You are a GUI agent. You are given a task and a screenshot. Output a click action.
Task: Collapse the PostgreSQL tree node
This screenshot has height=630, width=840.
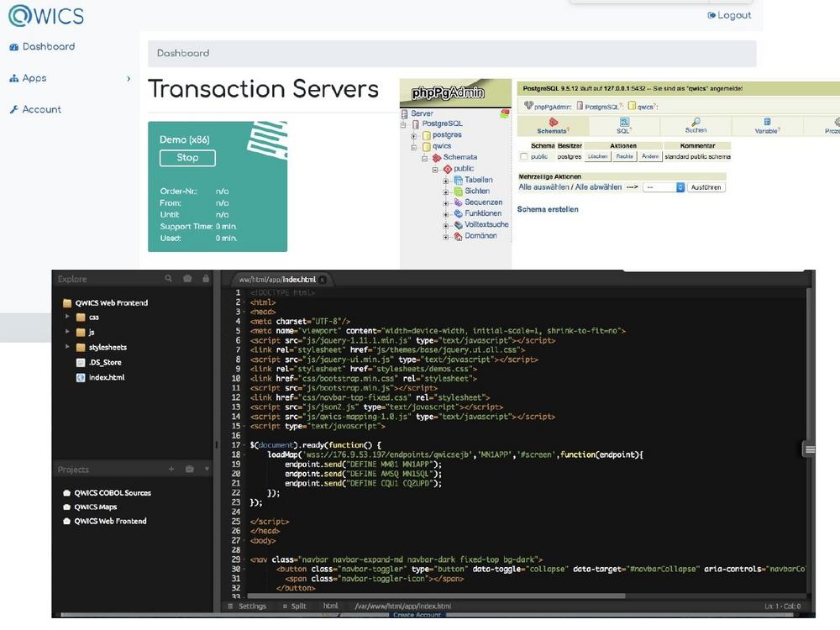pos(403,125)
